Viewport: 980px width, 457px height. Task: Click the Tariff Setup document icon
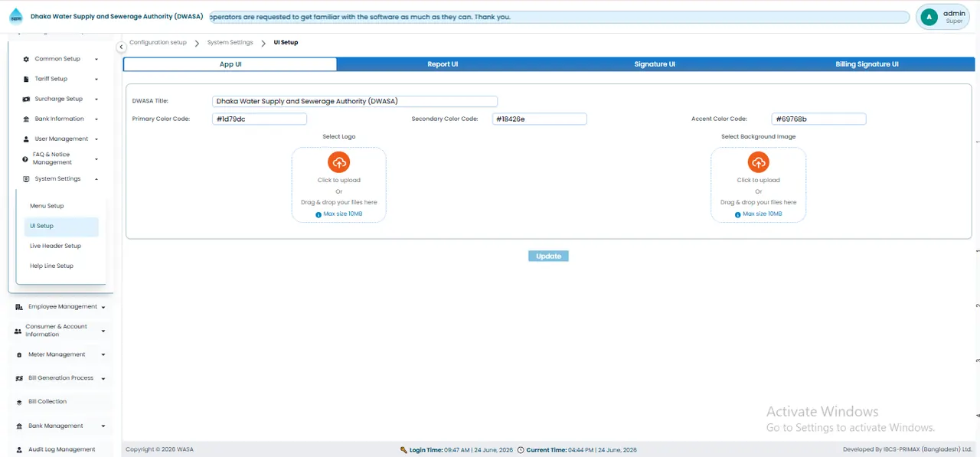[27, 79]
